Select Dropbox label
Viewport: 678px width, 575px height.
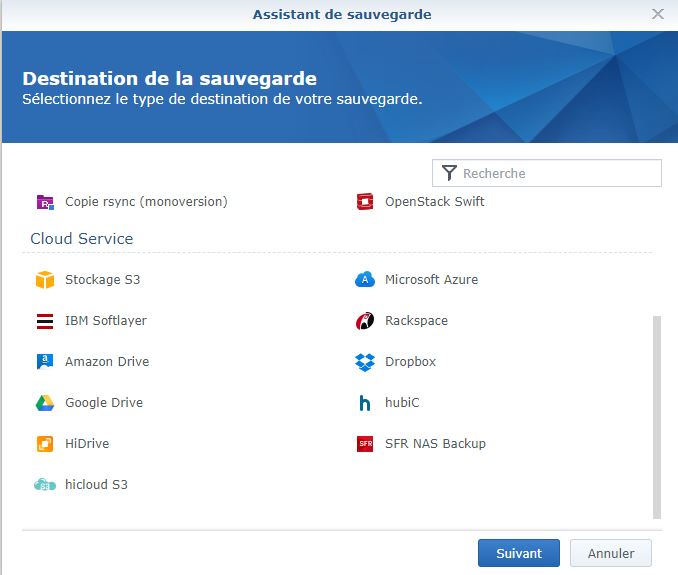point(410,362)
